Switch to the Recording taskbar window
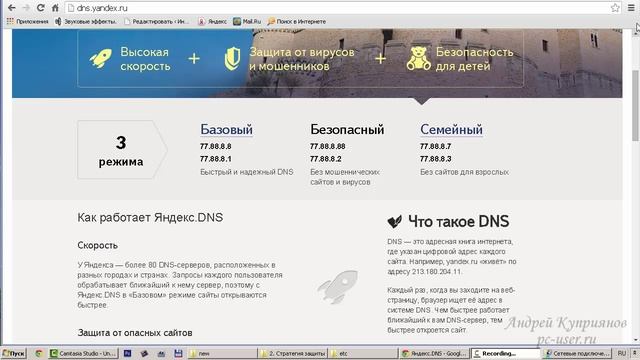Image resolution: width=640 pixels, height=360 pixels. [x=505, y=353]
